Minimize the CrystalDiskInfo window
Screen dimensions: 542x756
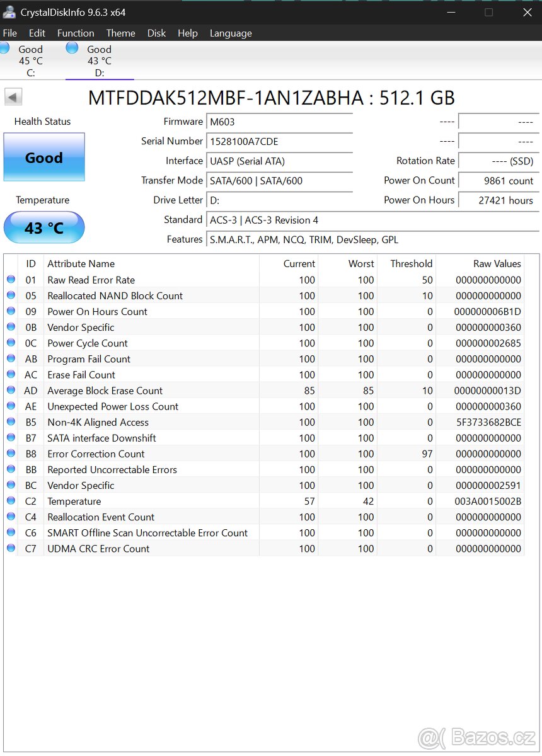tap(450, 12)
